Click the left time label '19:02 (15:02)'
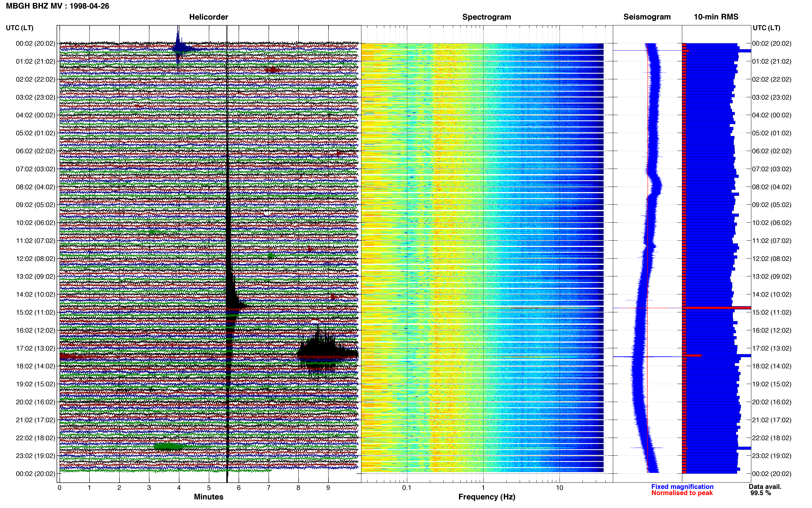The image size is (812, 508). pos(35,384)
